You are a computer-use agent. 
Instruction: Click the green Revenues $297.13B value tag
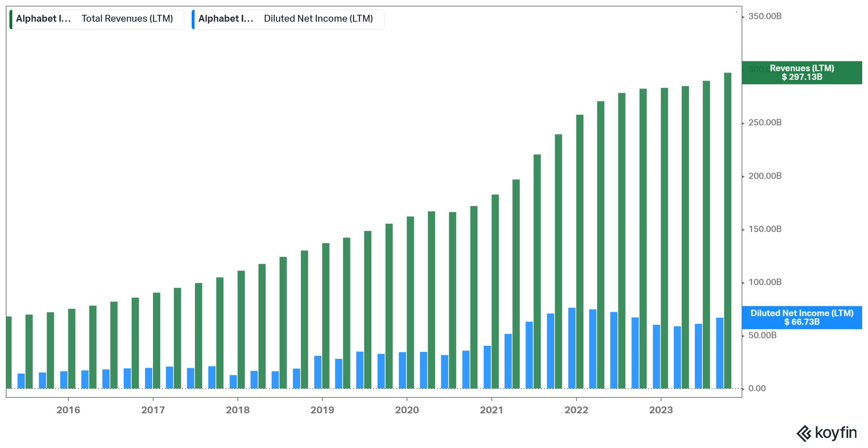click(801, 73)
